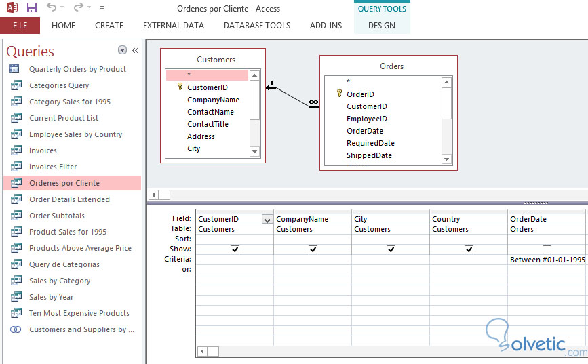Click the Categories Query icon
The height and width of the screenshot is (364, 588).
click(16, 85)
